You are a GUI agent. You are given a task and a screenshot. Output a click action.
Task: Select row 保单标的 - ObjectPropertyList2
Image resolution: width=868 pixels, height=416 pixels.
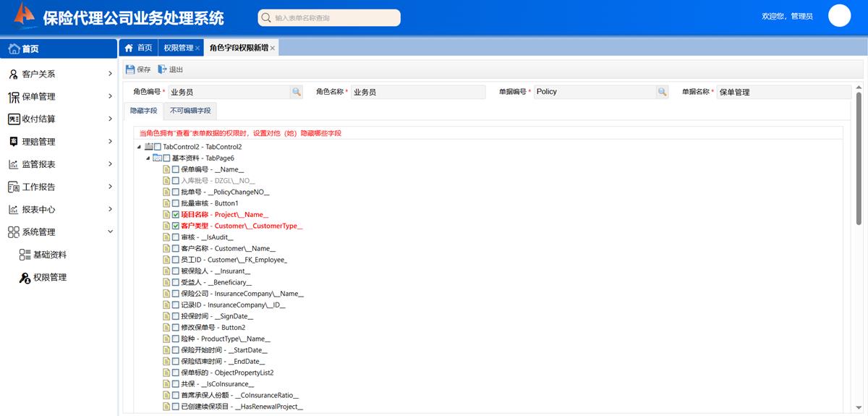(227, 373)
